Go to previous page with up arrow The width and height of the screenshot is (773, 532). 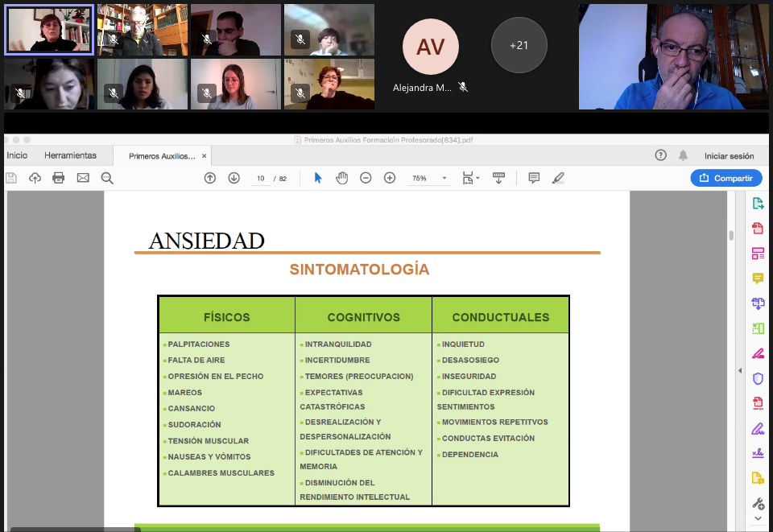coord(210,178)
